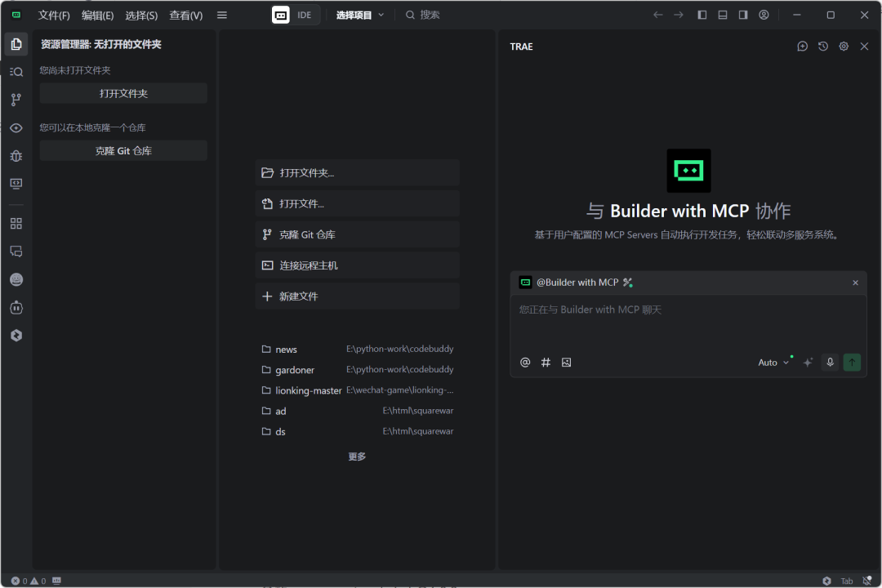The width and height of the screenshot is (882, 588).
Task: Switch to IDE mode
Action: click(305, 16)
